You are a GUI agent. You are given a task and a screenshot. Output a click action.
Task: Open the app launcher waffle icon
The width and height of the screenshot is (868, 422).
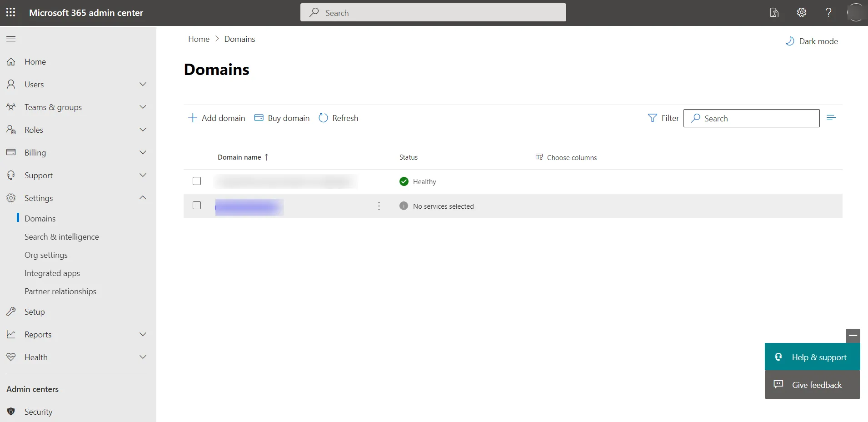coord(11,12)
